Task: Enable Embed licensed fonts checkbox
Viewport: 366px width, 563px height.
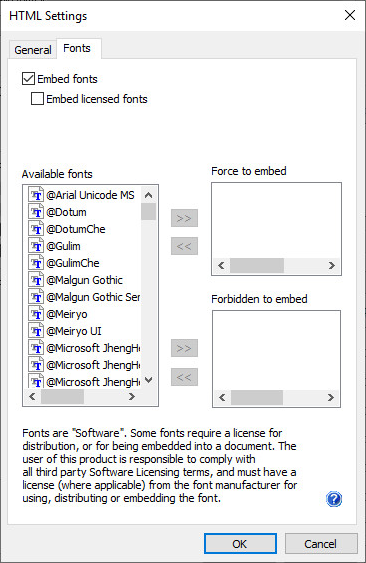Action: 37,99
